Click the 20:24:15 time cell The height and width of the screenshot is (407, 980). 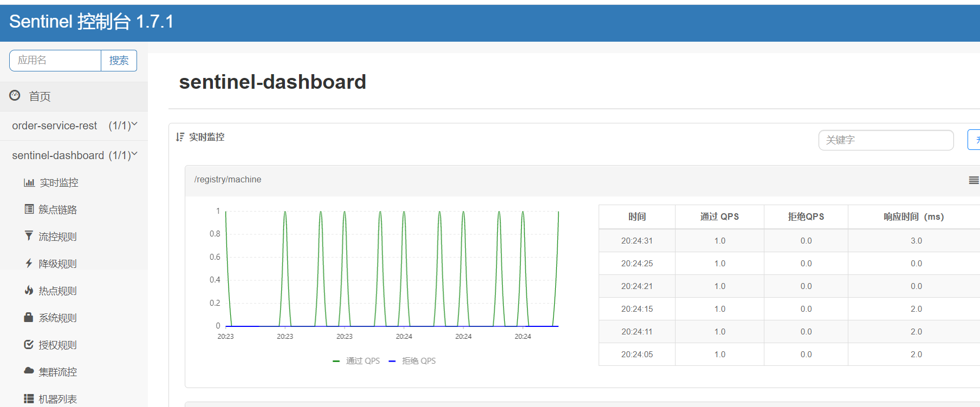pyautogui.click(x=637, y=309)
